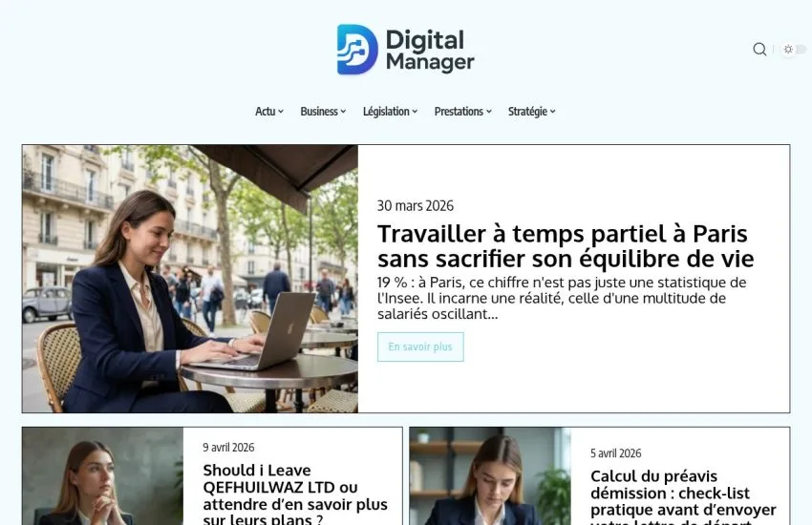Click the 'En savoir plus' button
Screen dimensions: 812x525
tap(420, 346)
